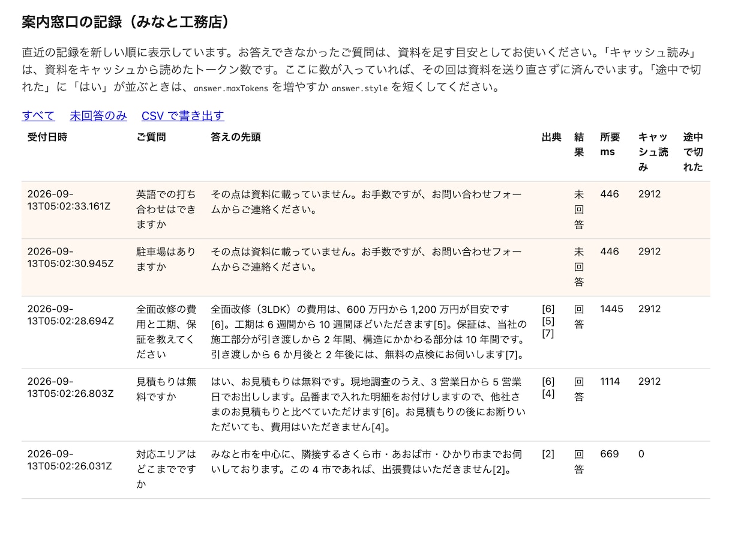Click source [5] in the 全面改修 row's 出典 cell
732x560 pixels.
[x=548, y=321]
